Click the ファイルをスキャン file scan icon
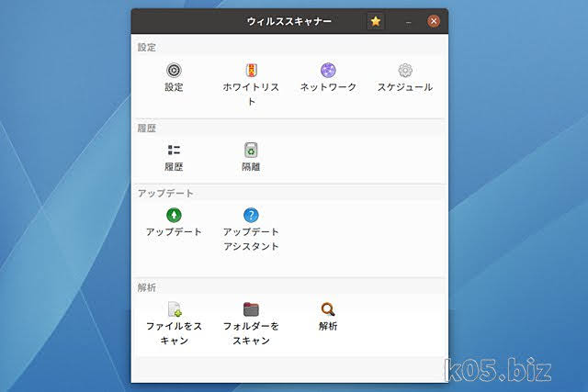Viewport: 588px width, 392px height. pos(175,309)
